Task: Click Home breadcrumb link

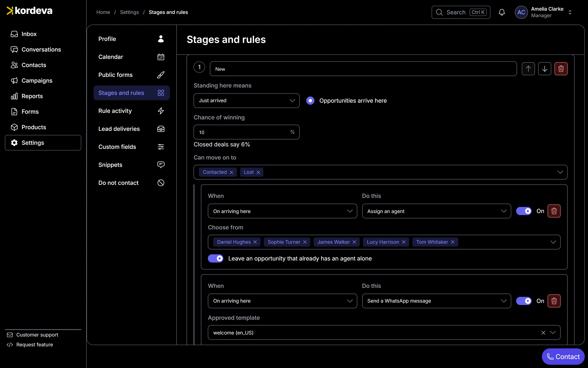Action: [103, 12]
